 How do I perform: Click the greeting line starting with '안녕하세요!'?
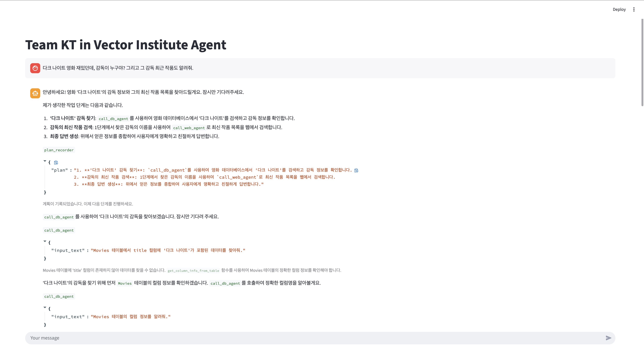pos(143,92)
